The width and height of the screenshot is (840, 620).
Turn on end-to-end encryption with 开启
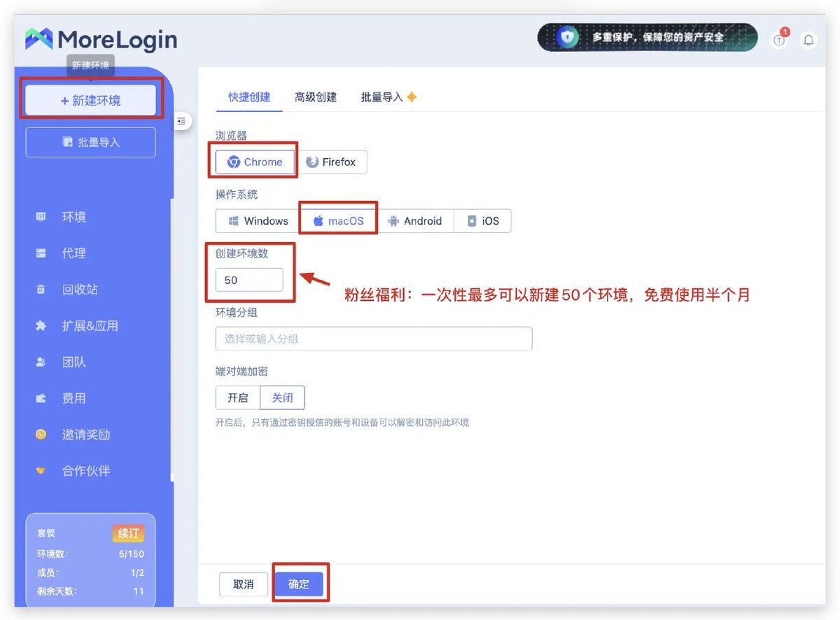coord(238,397)
